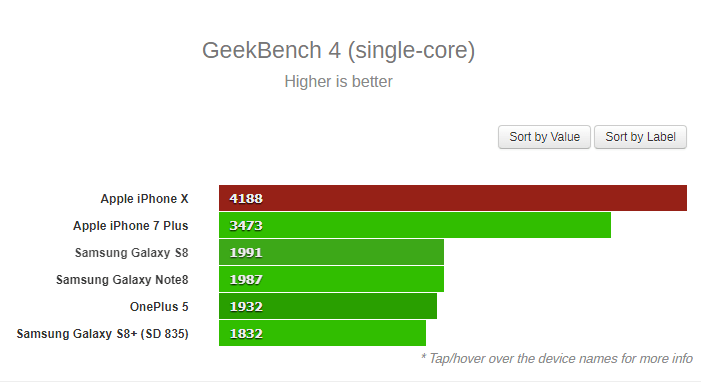Click the green iPhone 7 Plus bar

click(415, 225)
